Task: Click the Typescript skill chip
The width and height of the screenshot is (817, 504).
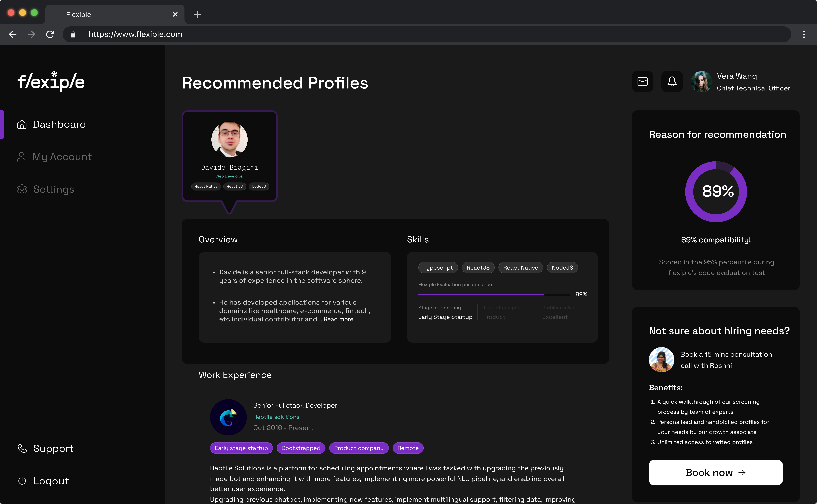Action: pos(438,268)
